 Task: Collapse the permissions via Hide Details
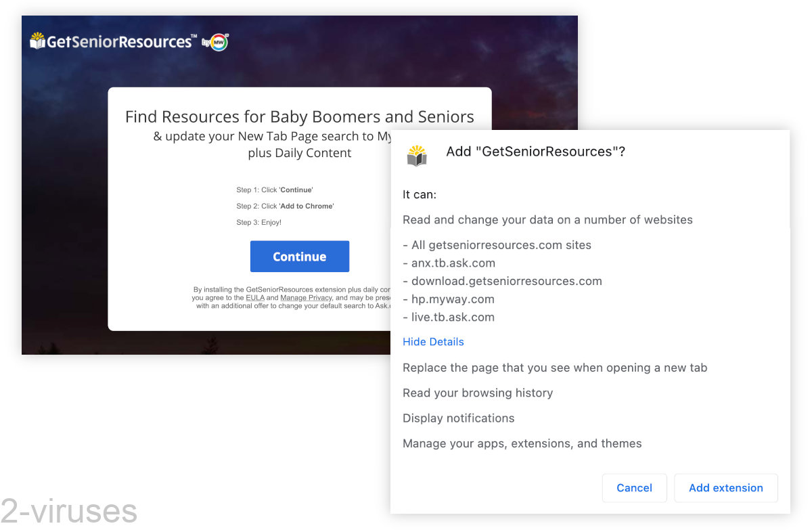coord(433,342)
